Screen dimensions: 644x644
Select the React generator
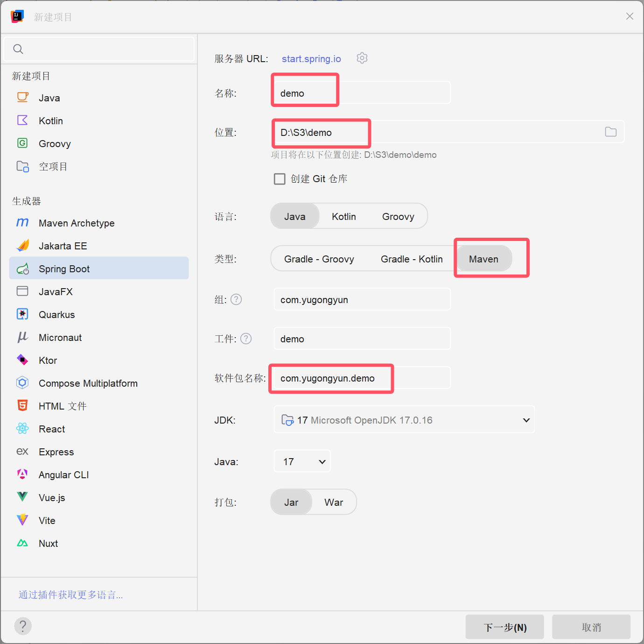pos(51,429)
